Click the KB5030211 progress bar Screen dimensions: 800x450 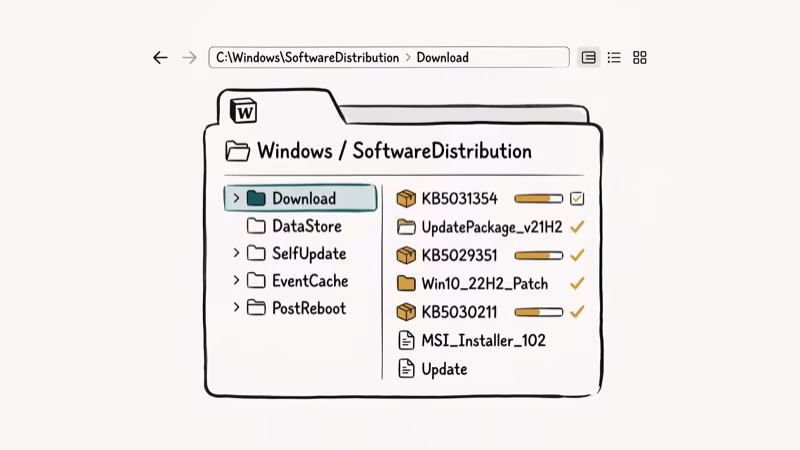click(x=538, y=312)
